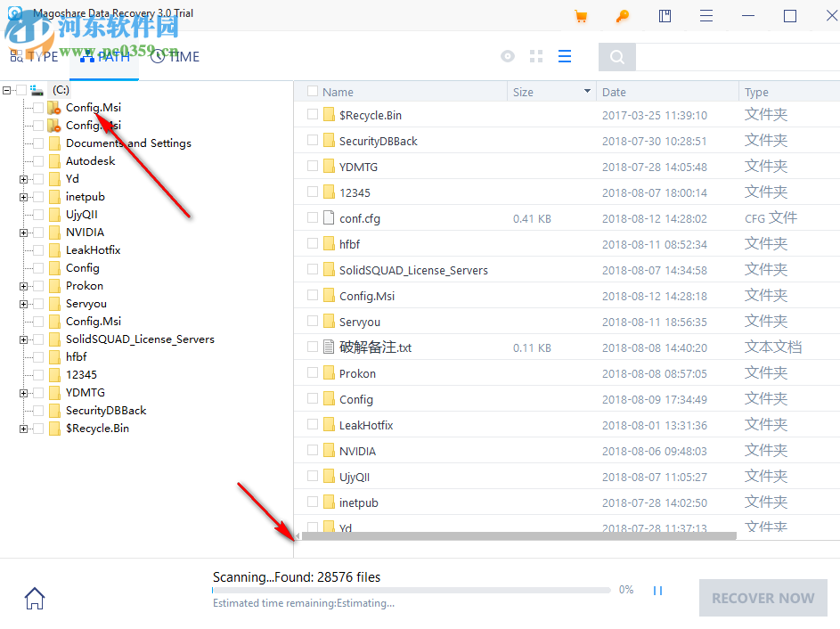
Task: Tick the $Recycle.Bin checkbox in the list
Action: click(311, 114)
